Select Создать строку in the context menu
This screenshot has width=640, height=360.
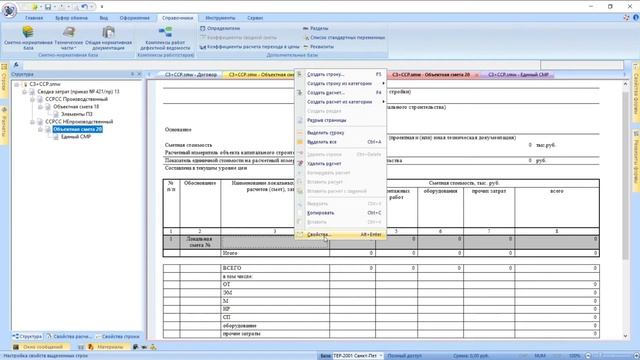(340, 74)
